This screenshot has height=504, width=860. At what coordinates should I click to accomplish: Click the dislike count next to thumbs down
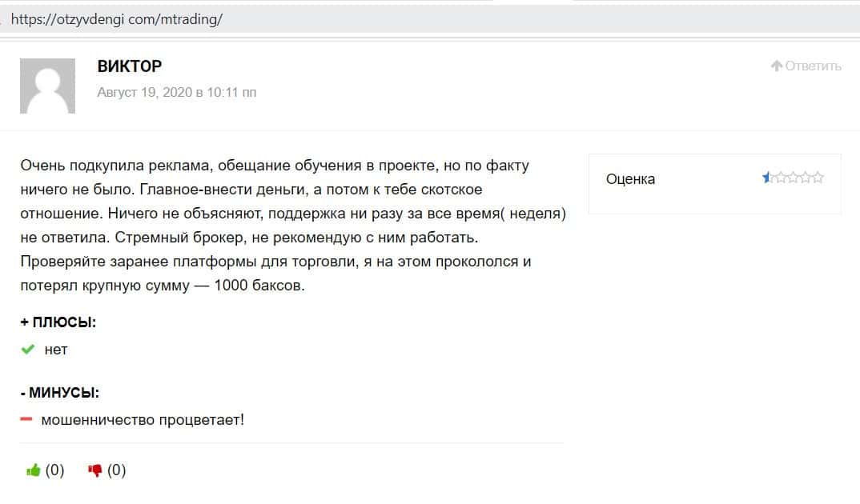point(117,470)
